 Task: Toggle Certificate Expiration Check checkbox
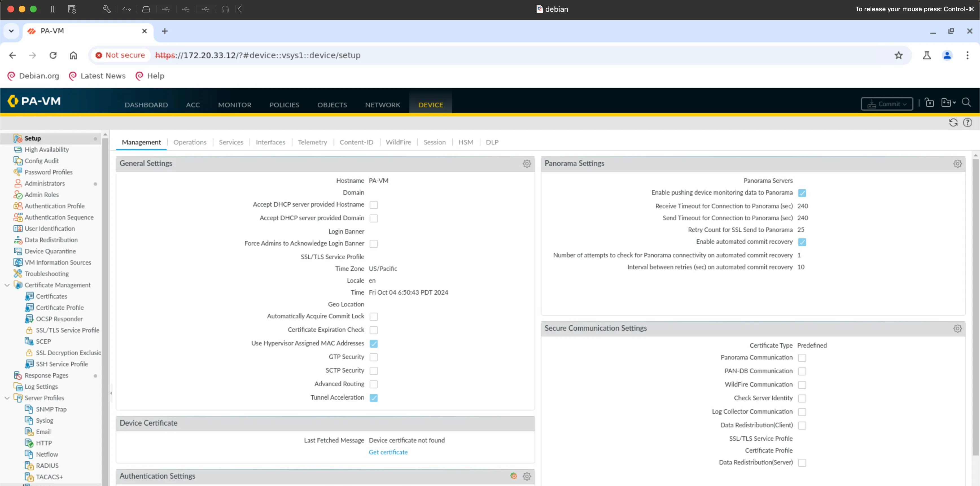[x=374, y=330]
